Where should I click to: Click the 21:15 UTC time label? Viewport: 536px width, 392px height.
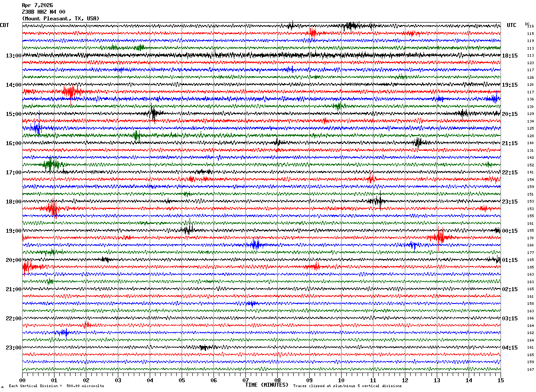(x=510, y=143)
